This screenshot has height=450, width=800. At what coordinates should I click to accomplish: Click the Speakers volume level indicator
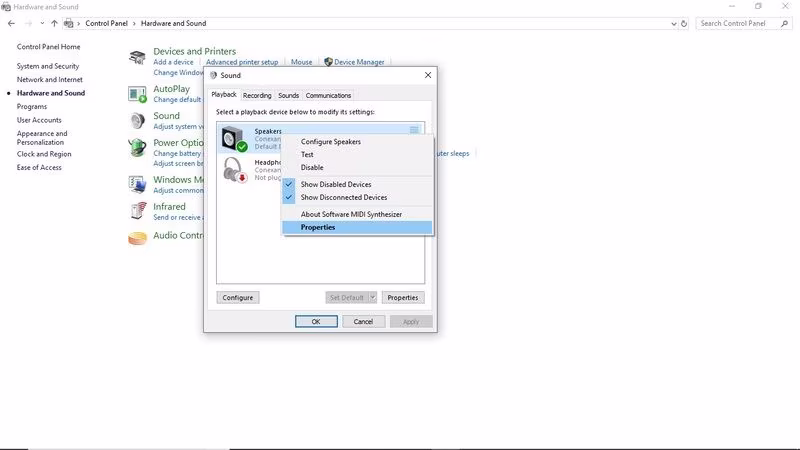pos(414,130)
